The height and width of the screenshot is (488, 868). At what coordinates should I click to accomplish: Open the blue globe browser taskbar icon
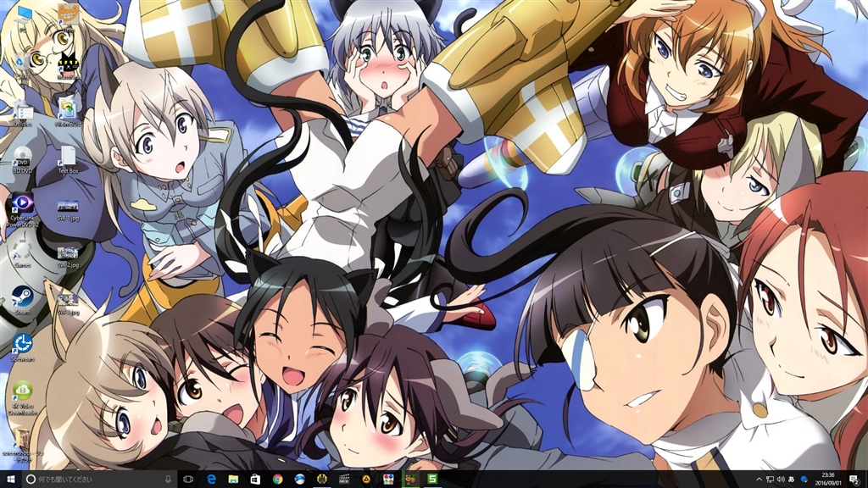pyautogui.click(x=299, y=480)
